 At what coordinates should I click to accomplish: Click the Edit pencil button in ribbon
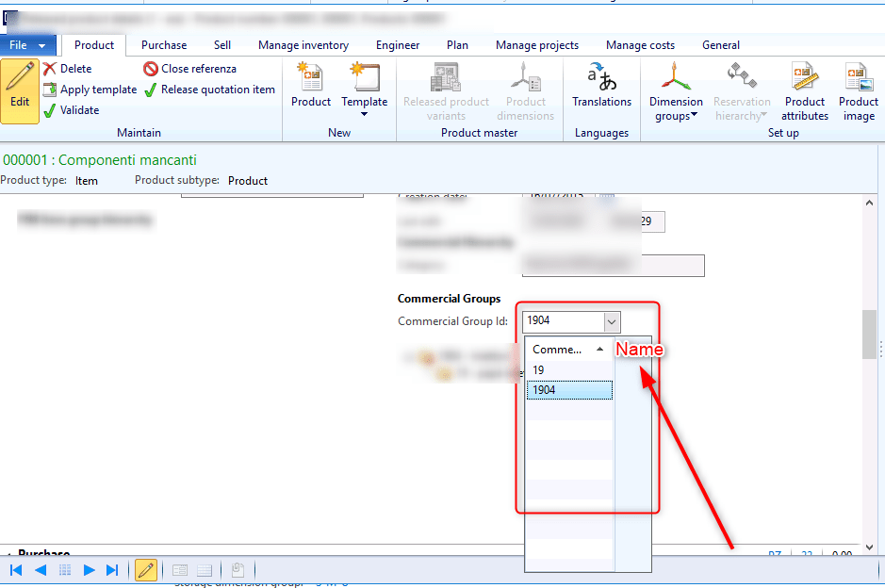tap(20, 91)
